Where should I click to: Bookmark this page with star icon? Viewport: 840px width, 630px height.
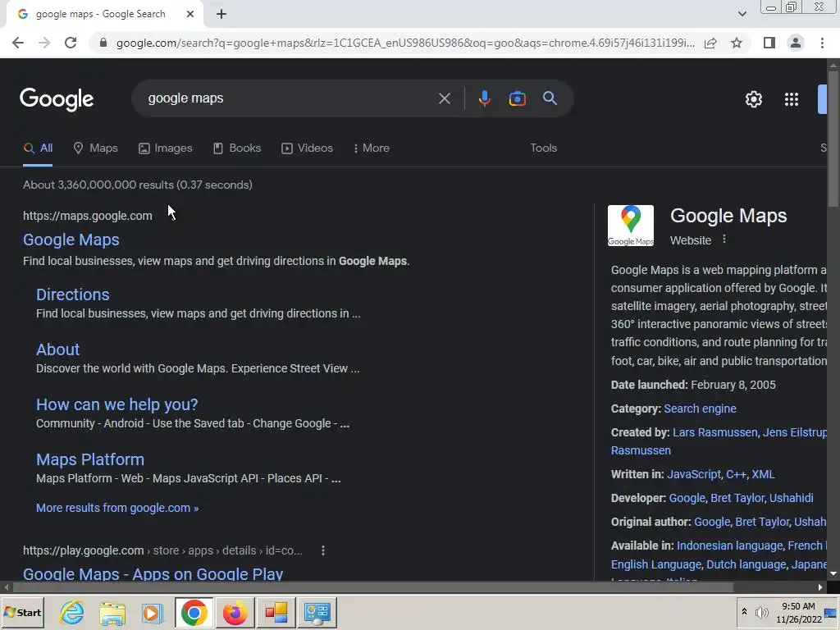tap(737, 43)
